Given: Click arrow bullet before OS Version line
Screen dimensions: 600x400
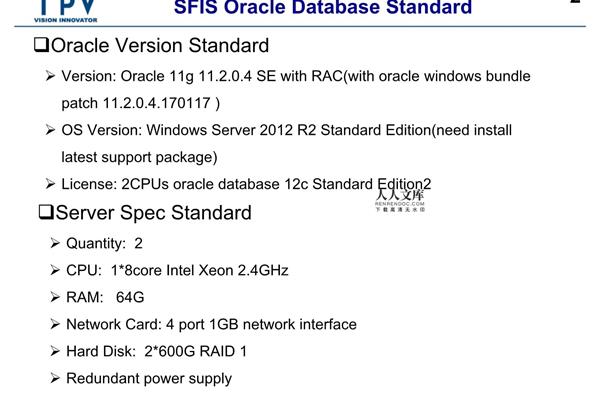Looking at the screenshot, I should pyautogui.click(x=50, y=130).
